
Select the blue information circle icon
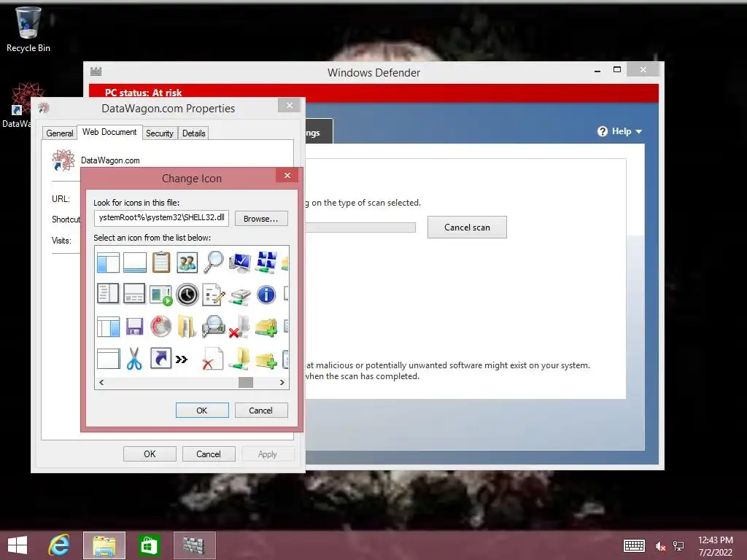pyautogui.click(x=266, y=295)
